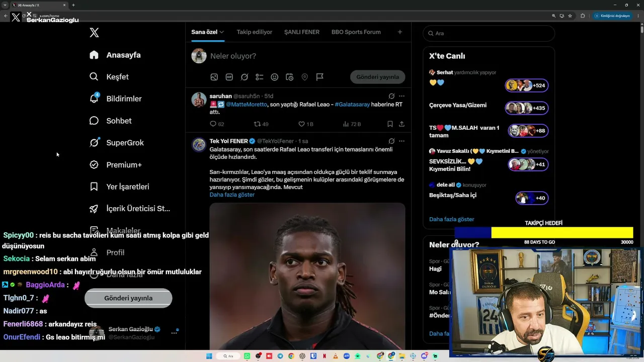Launch VLC from the taskbar
The image size is (644, 362).
pos(336,356)
